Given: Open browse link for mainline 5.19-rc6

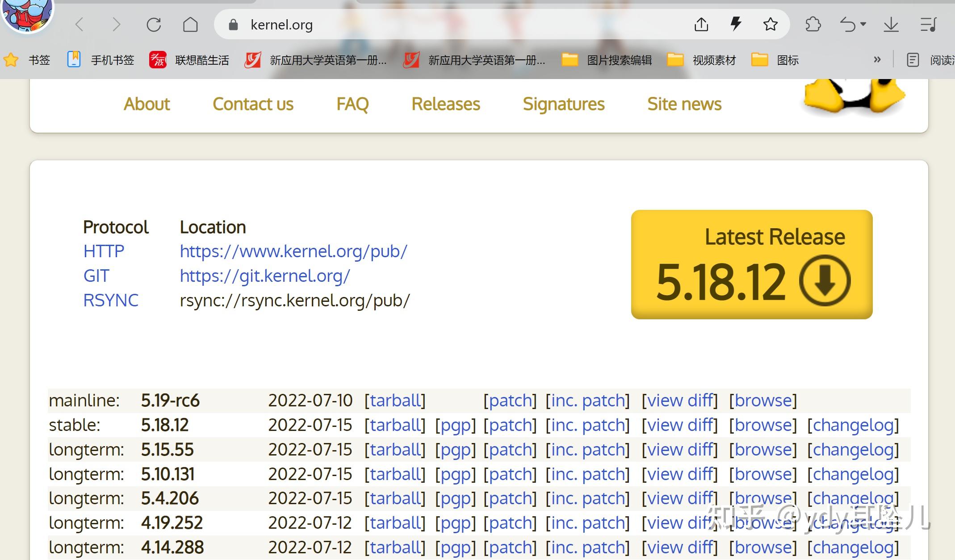Looking at the screenshot, I should [x=763, y=401].
